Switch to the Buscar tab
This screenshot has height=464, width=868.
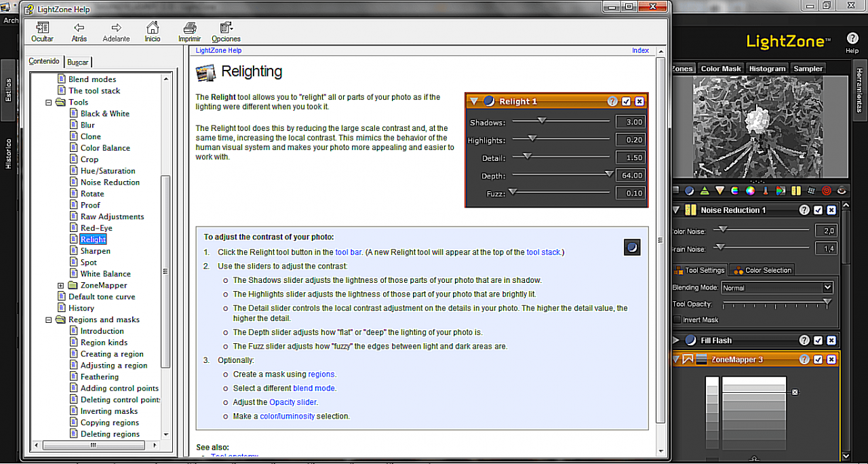point(78,62)
